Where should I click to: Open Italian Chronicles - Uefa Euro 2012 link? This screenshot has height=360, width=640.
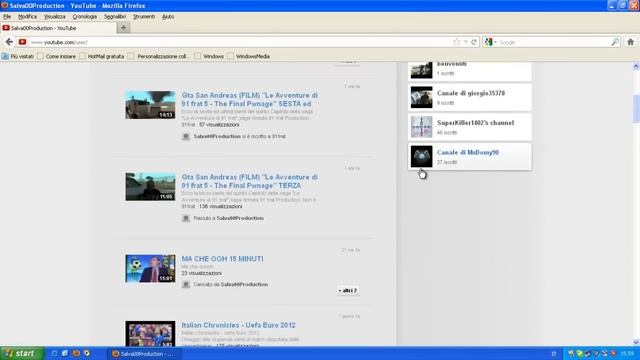tap(238, 325)
